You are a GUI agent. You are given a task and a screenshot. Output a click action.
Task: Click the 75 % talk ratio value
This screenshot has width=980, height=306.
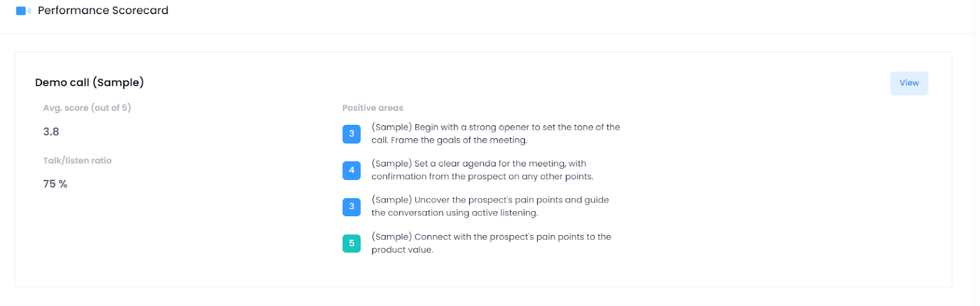click(55, 184)
